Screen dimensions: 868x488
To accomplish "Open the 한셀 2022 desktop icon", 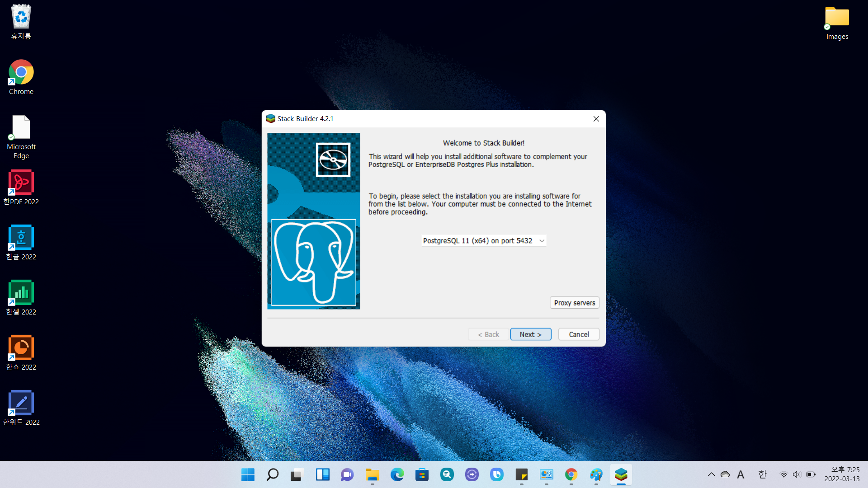I will pos(21,293).
